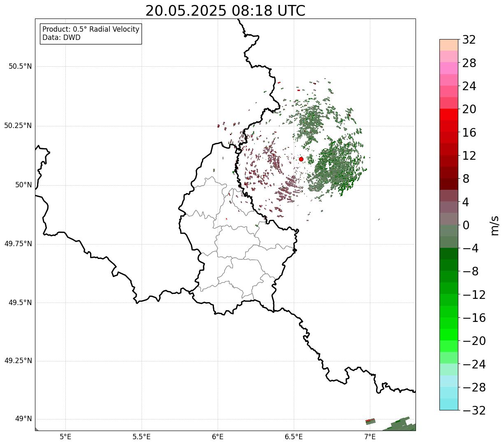Click the cyan swatch at colorbar bottom
Screen dimensions: 504x445
coord(449,404)
